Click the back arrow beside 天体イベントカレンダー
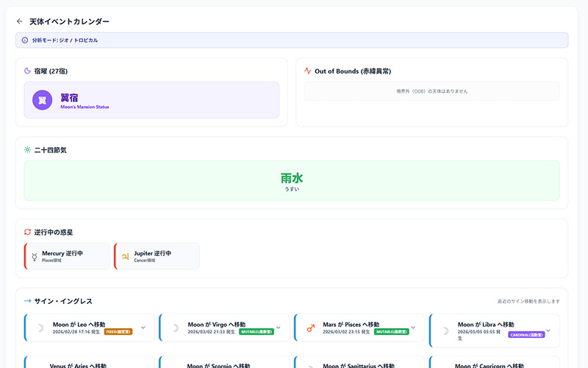Viewport: 588px width, 368px height. tap(20, 21)
